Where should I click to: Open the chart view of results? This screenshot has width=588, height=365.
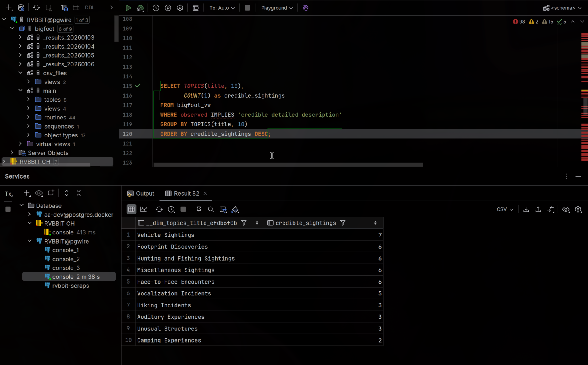click(144, 209)
